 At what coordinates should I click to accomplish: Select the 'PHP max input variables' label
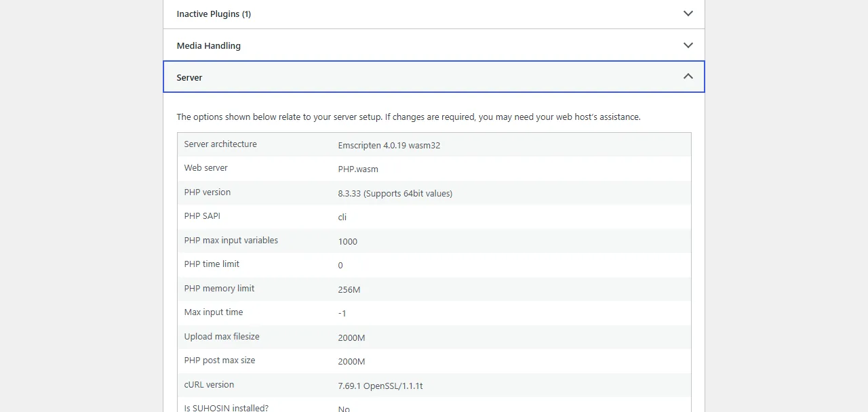231,241
